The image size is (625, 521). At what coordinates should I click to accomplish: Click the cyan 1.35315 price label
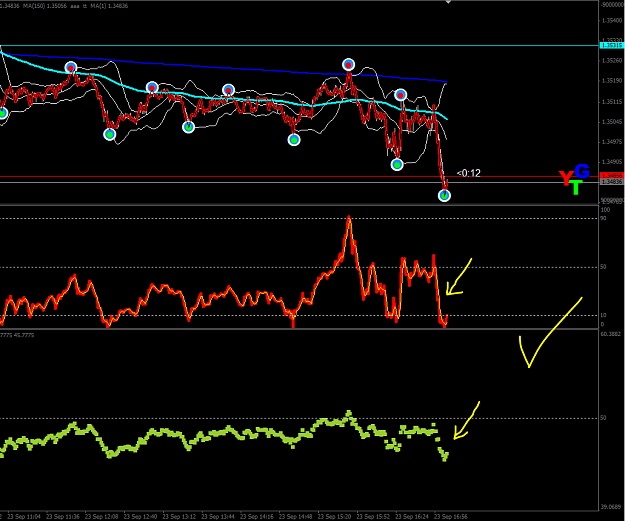tap(611, 45)
